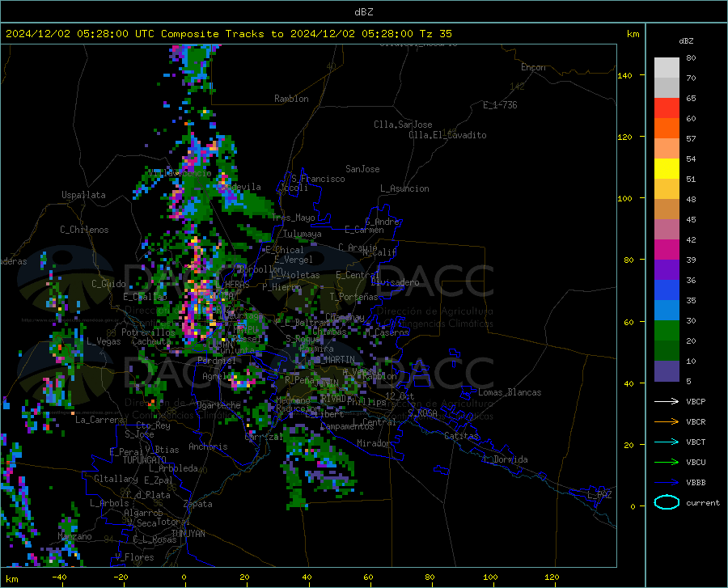Click the Tulumaya map label
Viewport: 728px width, 588px height.
click(302, 234)
